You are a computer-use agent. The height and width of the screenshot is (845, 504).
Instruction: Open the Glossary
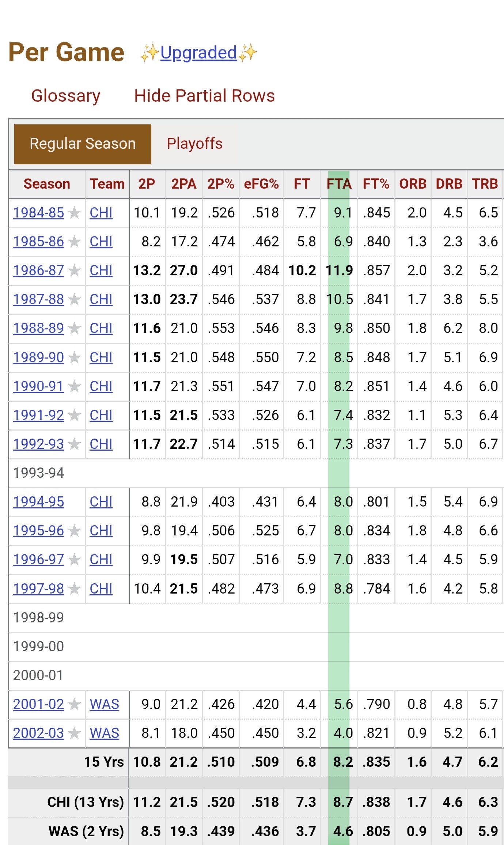click(66, 96)
